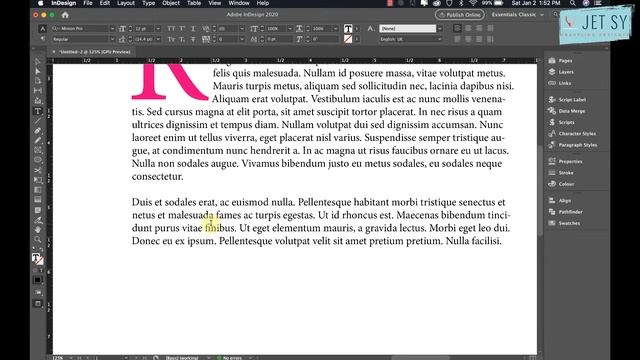Toggle Strikethrough formatting
Screen dimensions: 640x360
click(193, 39)
